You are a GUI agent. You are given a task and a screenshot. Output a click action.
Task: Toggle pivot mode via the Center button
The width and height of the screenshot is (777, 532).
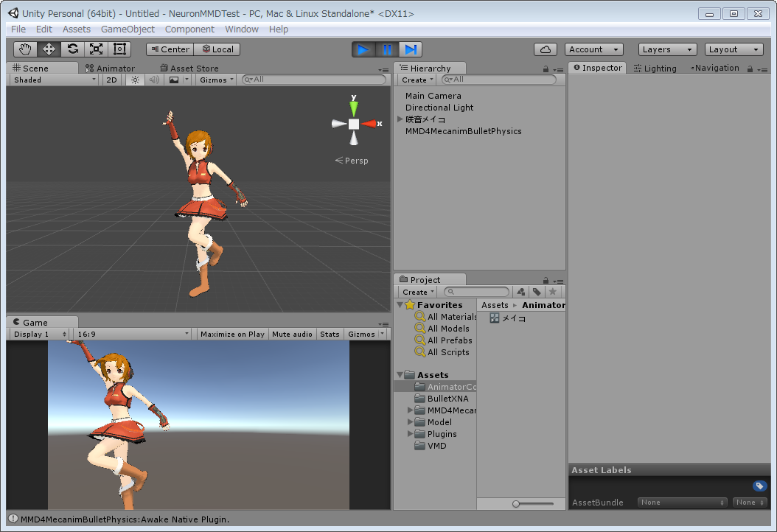coord(169,49)
